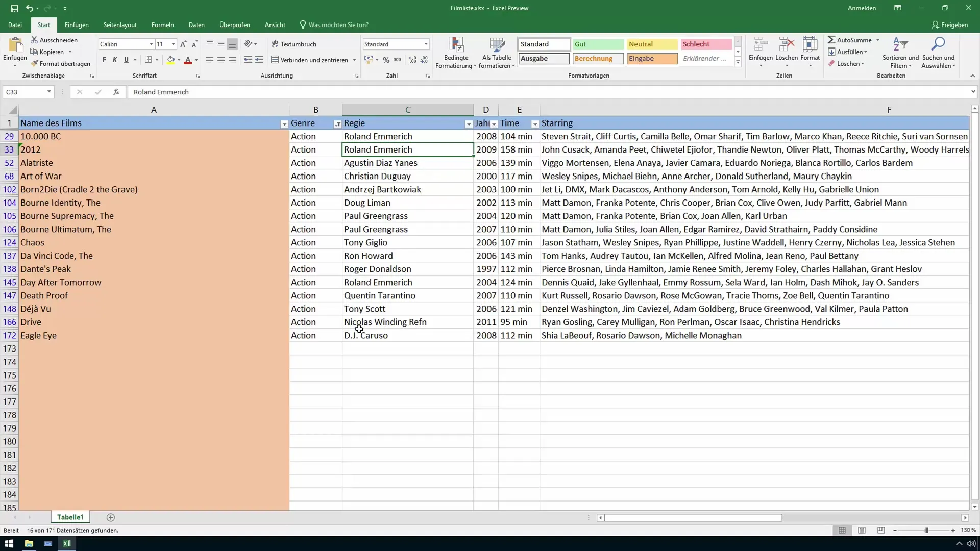Switch to the Seitenlayout tab

[x=120, y=24]
